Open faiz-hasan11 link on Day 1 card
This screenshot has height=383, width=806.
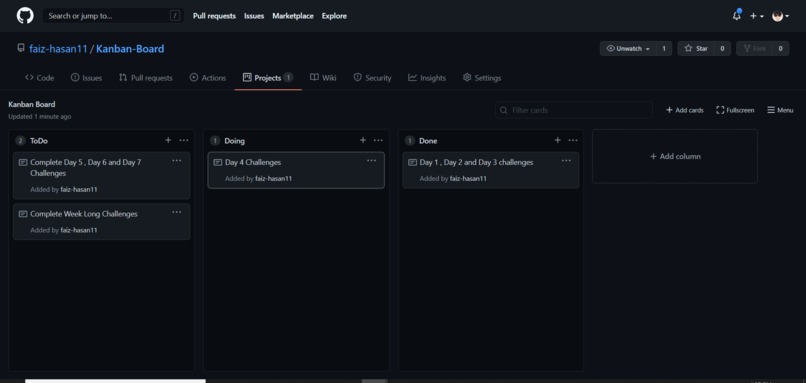point(468,178)
